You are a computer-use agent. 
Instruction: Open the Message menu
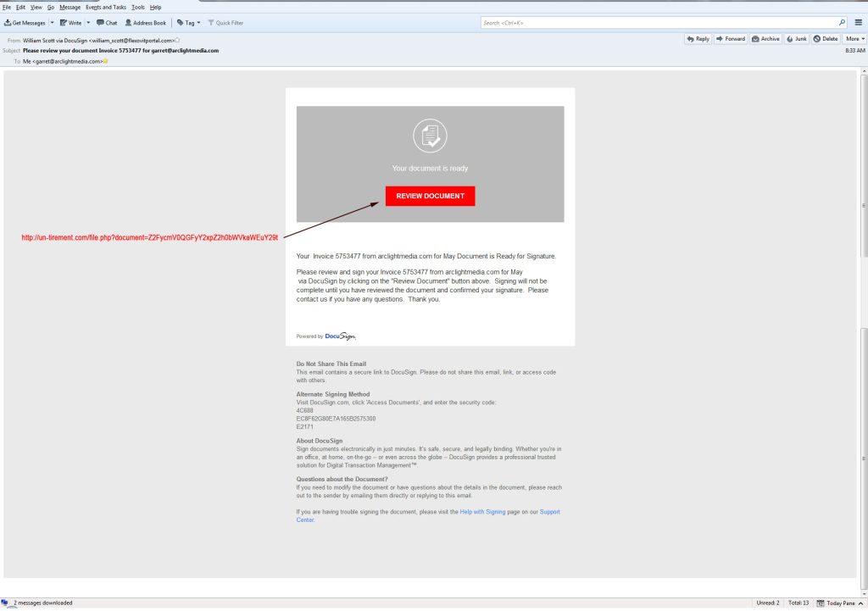(x=70, y=7)
